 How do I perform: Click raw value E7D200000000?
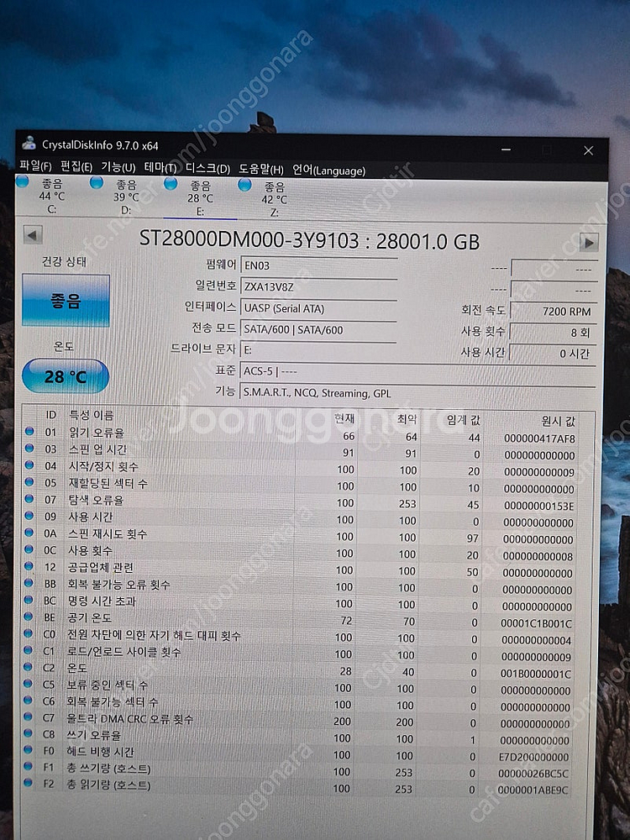click(x=533, y=757)
